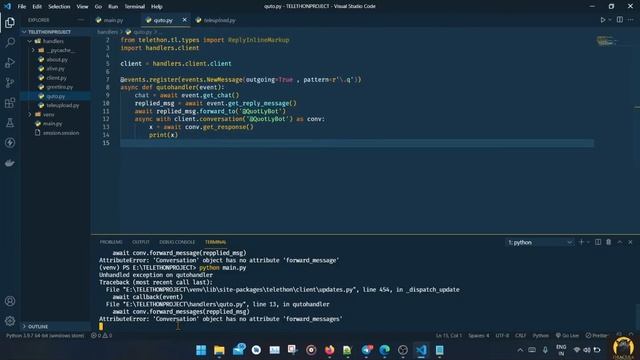Open the Explorer view in activity bar

[x=10, y=22]
